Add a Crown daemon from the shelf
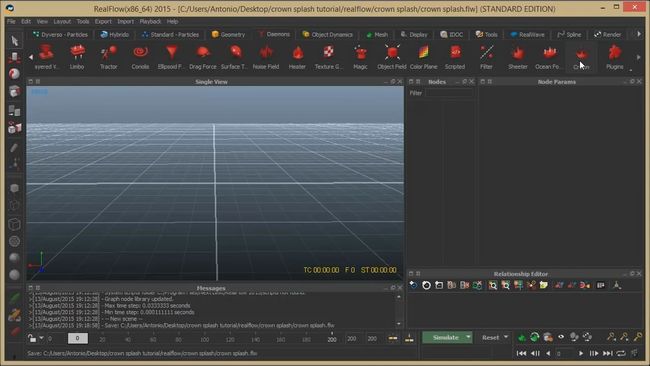The width and height of the screenshot is (650, 366). click(x=581, y=57)
